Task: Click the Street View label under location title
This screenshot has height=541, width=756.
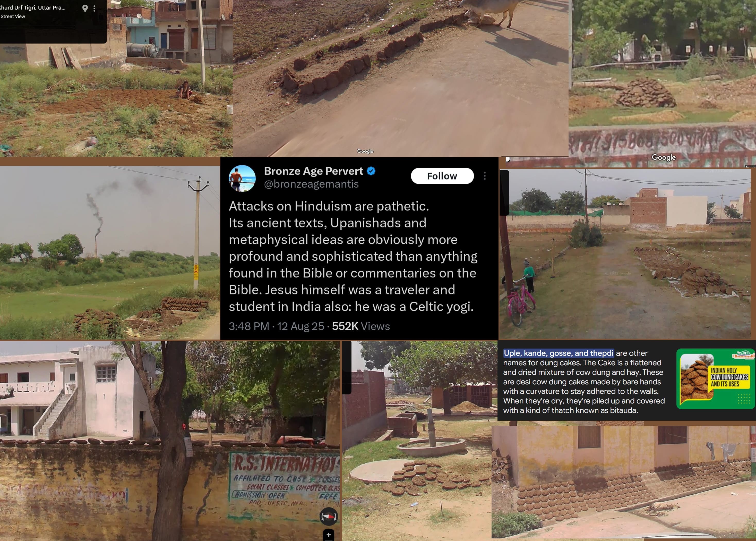Action: click(x=13, y=17)
